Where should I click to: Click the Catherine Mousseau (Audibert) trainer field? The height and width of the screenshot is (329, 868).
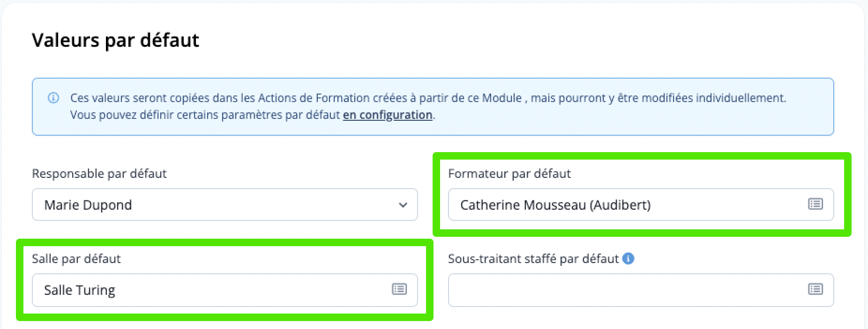641,205
